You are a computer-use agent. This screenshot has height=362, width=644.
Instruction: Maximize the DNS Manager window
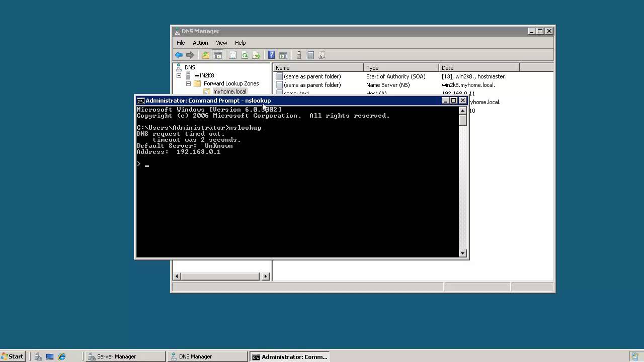(540, 31)
